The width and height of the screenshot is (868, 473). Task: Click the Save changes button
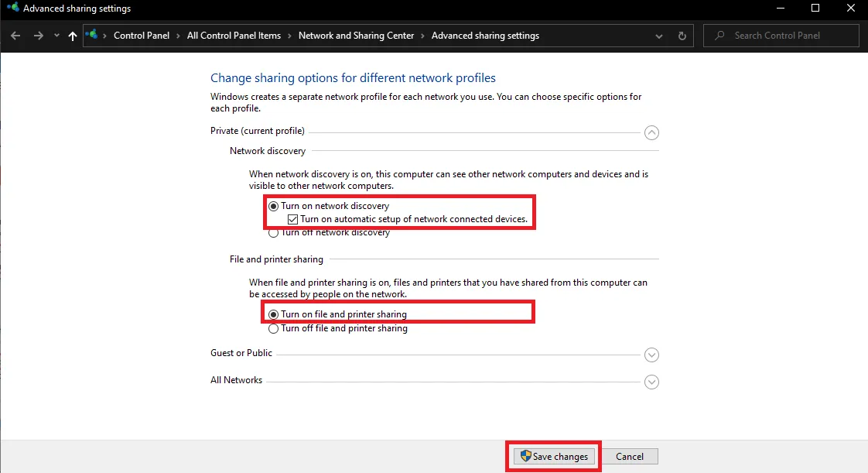[x=554, y=457]
